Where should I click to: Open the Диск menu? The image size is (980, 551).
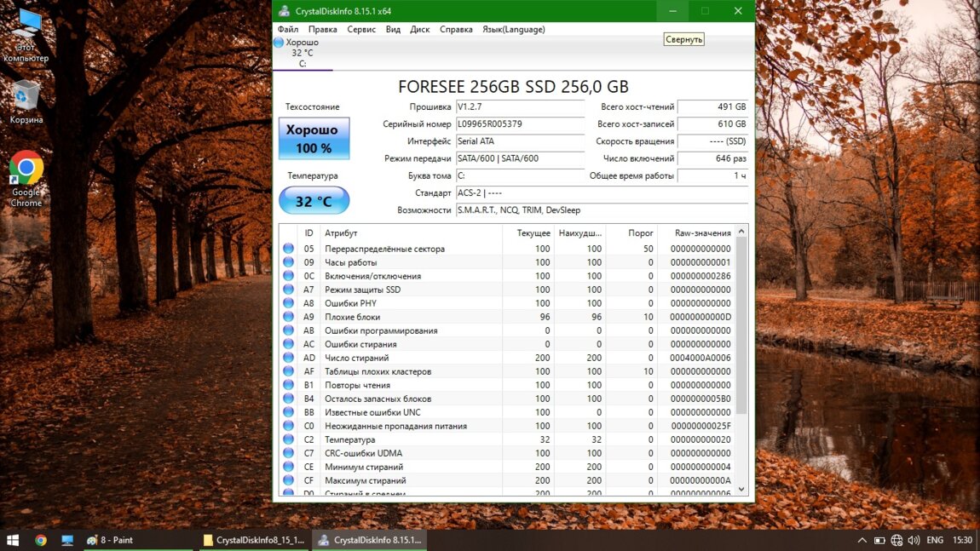pos(420,29)
